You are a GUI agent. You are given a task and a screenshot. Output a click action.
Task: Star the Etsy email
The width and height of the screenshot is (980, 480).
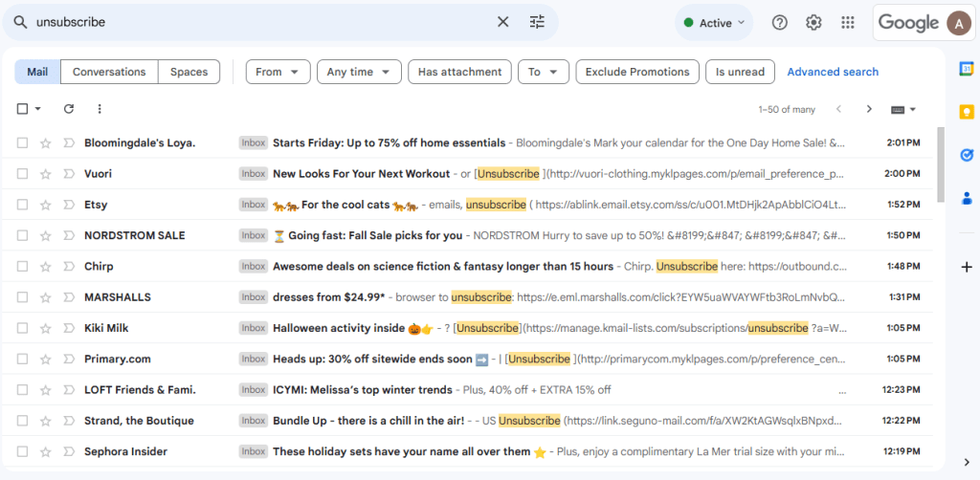(45, 205)
